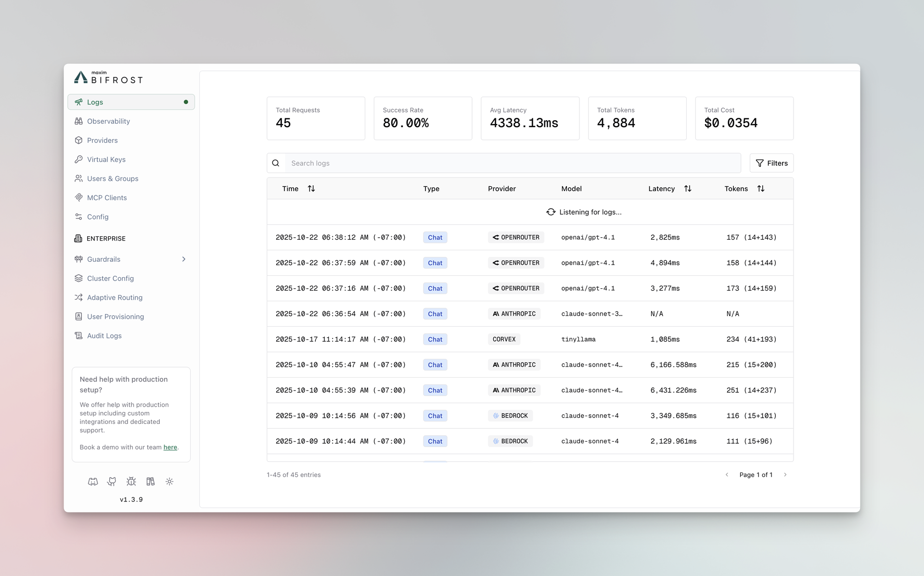Navigate to Providers page
This screenshot has width=924, height=576.
pos(131,141)
